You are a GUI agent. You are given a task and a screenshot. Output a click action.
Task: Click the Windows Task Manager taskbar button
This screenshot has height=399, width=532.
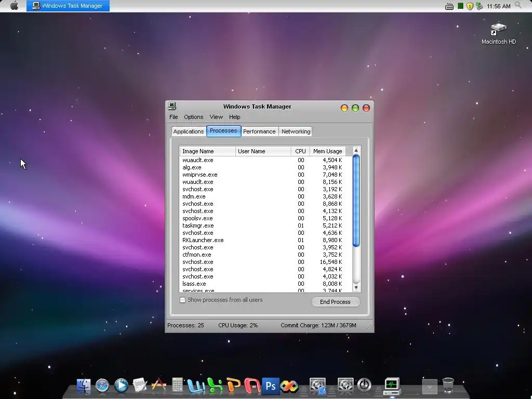pos(68,6)
